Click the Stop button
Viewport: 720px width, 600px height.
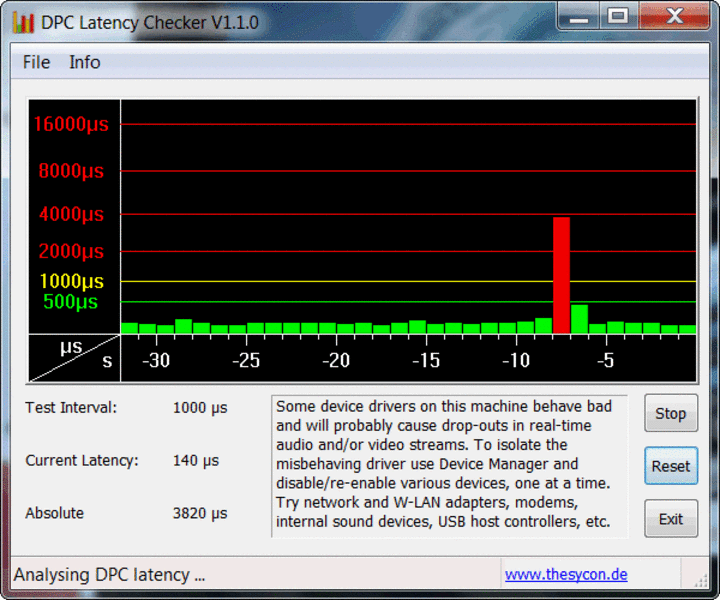point(671,413)
